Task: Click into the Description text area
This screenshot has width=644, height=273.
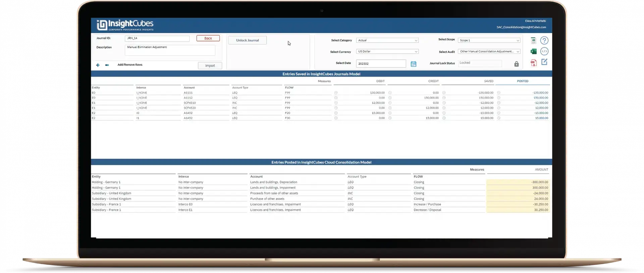Action: tap(170, 50)
